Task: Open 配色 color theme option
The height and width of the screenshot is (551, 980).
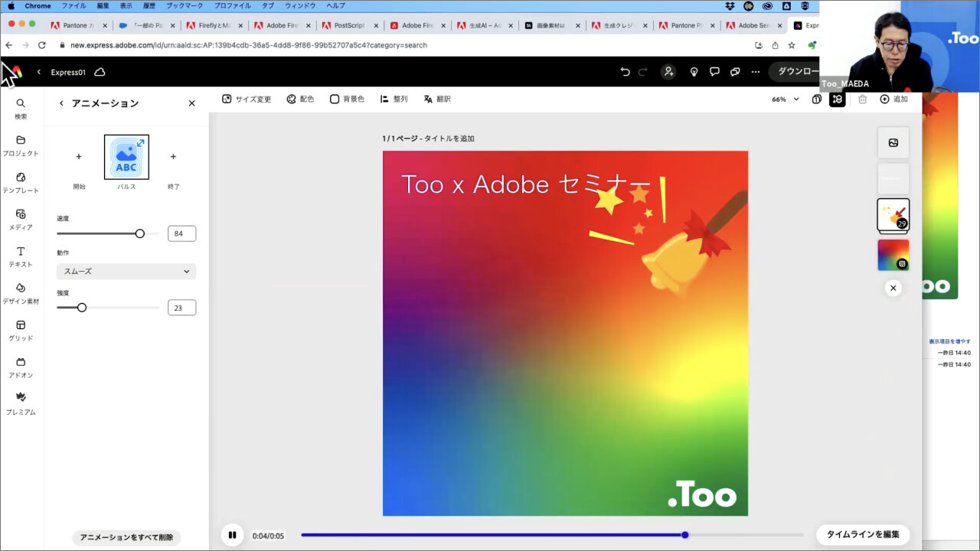Action: tap(300, 99)
